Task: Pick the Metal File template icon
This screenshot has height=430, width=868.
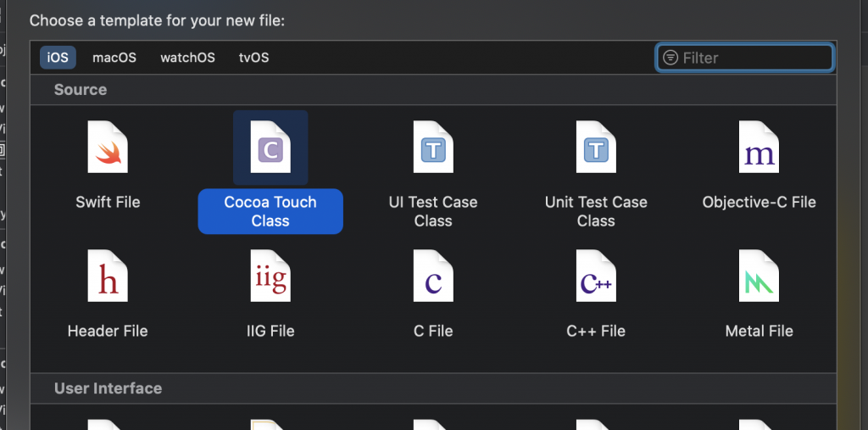Action: (x=759, y=276)
